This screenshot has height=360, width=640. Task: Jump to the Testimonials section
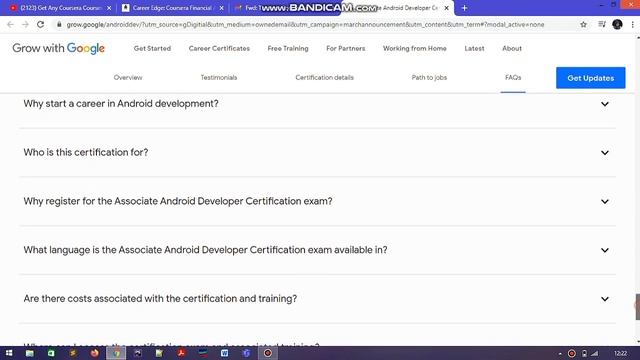point(219,78)
